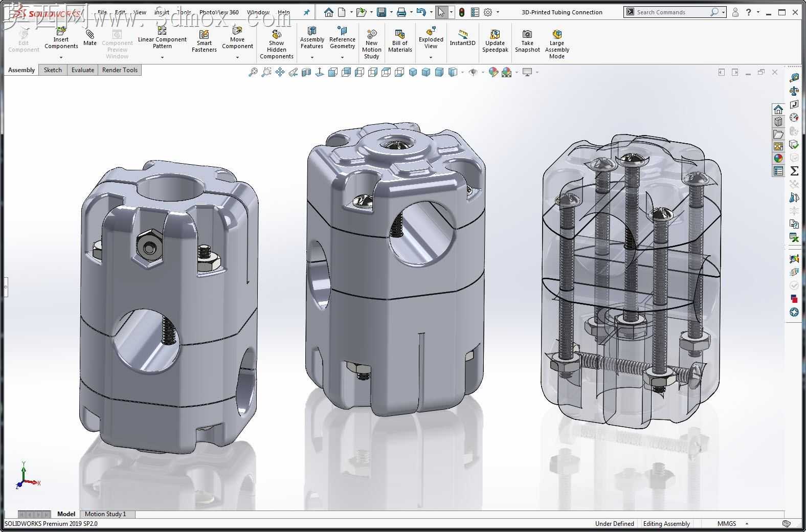This screenshot has width=806, height=532.
Task: Open SOLIDWORKS Resources home tab
Action: pyautogui.click(x=778, y=109)
